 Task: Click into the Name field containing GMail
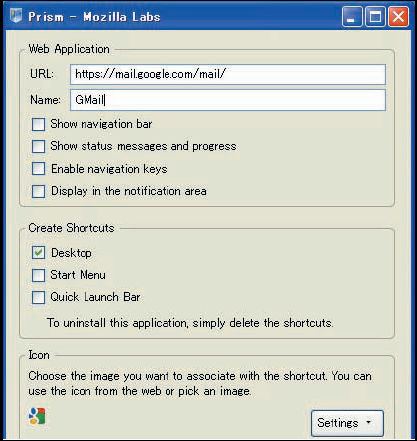[228, 100]
